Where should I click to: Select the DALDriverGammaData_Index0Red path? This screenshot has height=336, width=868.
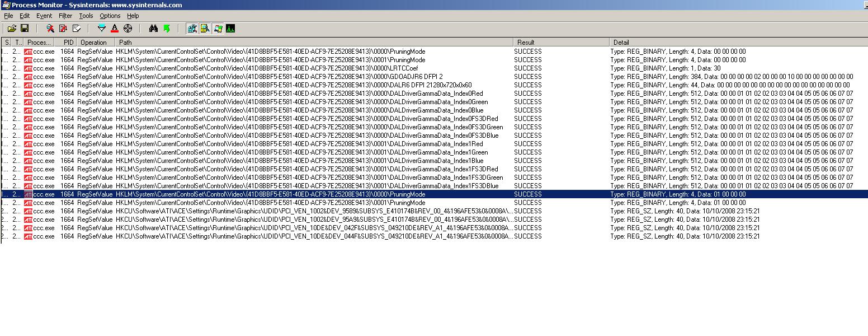pyautogui.click(x=299, y=94)
